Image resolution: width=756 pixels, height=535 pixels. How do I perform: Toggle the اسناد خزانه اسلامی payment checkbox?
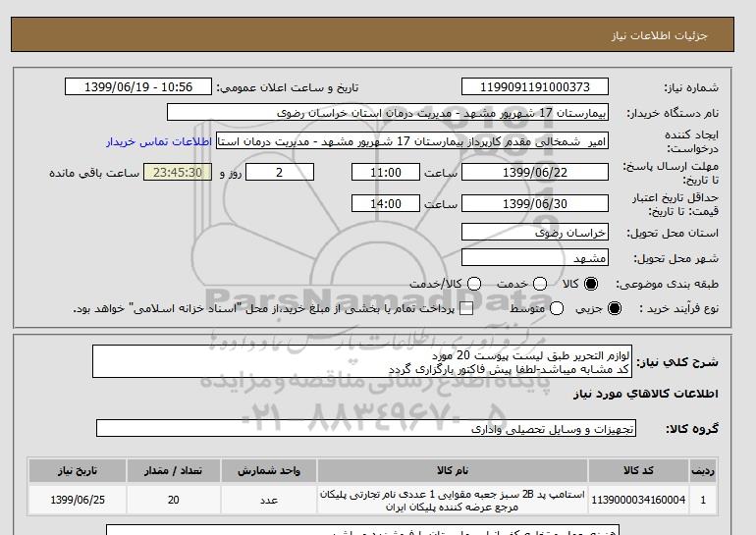coord(466,309)
